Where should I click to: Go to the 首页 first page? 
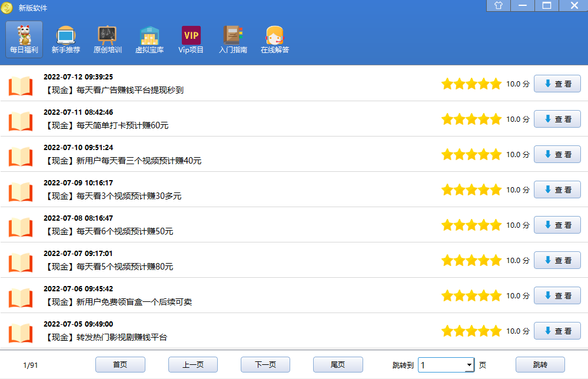click(x=120, y=365)
